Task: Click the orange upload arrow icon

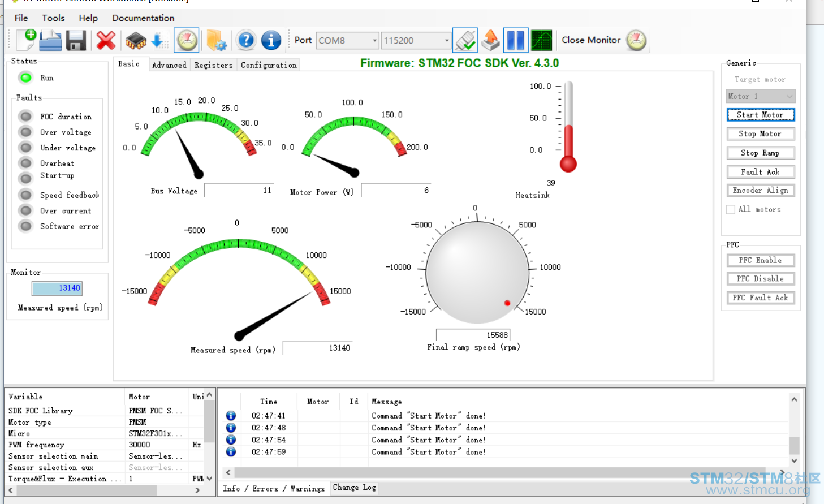Action: (x=490, y=40)
